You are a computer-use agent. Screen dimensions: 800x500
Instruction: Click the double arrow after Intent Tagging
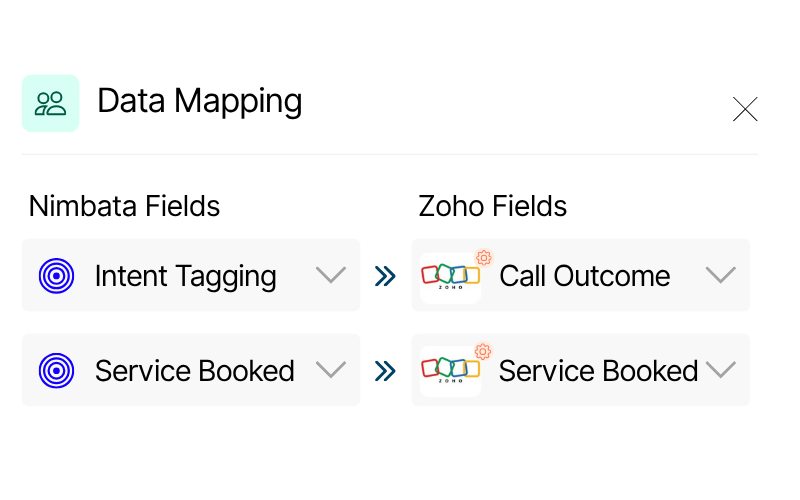coord(385,276)
